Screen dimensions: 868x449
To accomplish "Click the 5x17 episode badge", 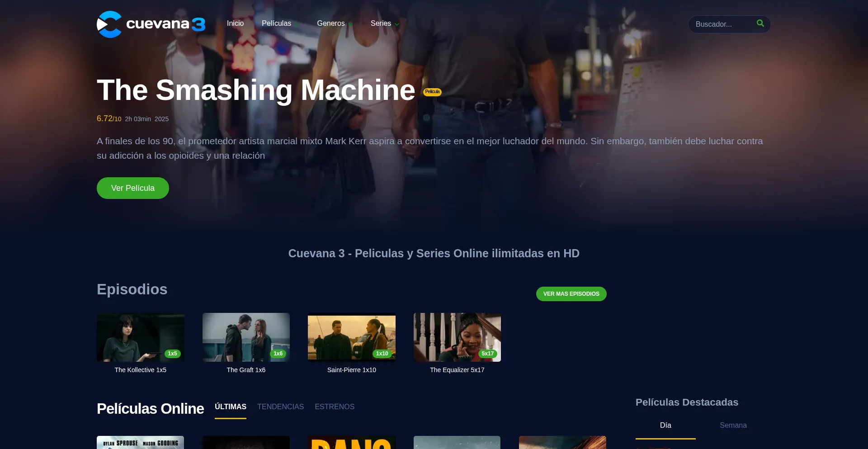I will click(x=487, y=354).
